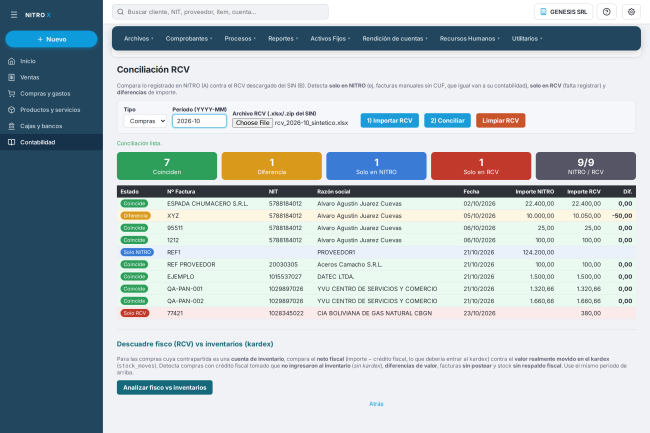Click the Choose File button
Image resolution: width=650 pixels, height=433 pixels.
click(x=252, y=123)
